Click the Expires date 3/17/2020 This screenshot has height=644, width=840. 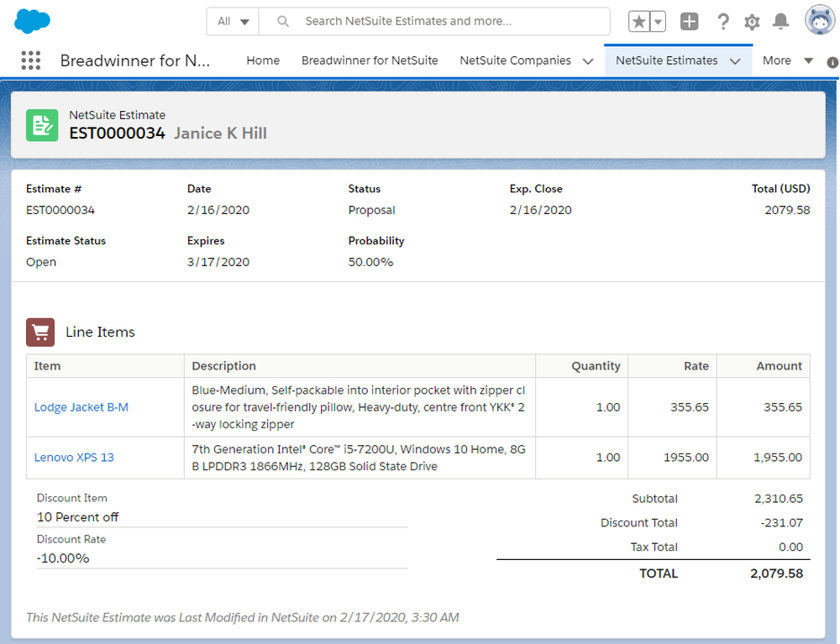click(218, 262)
